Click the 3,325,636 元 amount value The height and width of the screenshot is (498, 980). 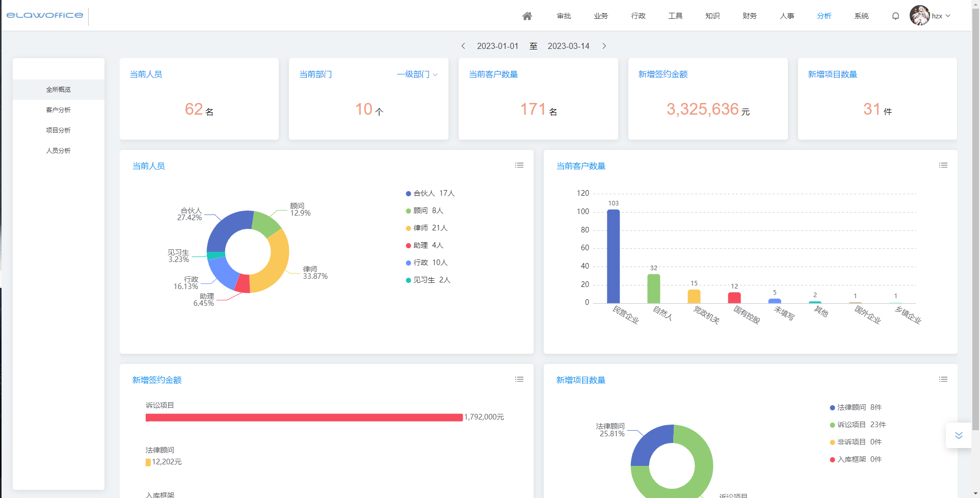coord(708,109)
